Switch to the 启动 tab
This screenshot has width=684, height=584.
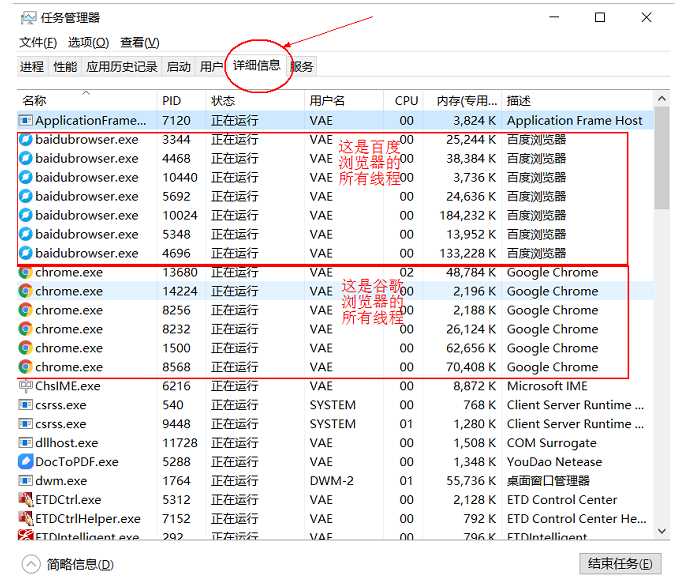click(178, 67)
